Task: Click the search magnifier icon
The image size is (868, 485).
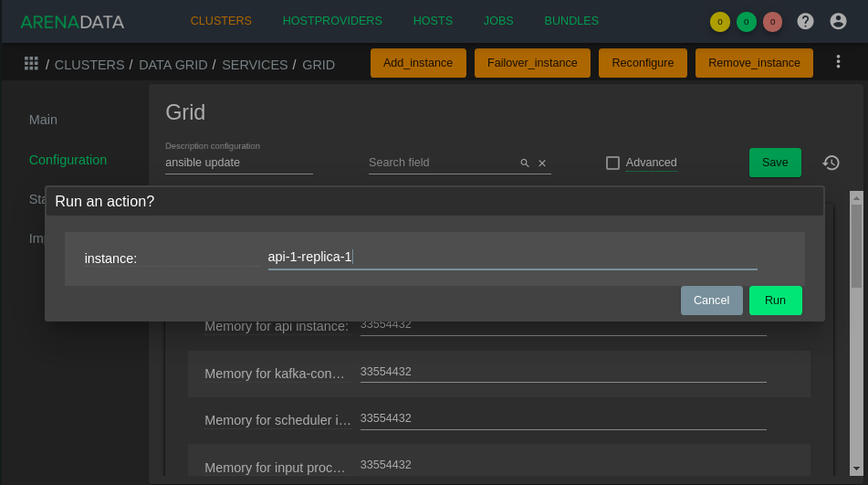Action: tap(525, 163)
